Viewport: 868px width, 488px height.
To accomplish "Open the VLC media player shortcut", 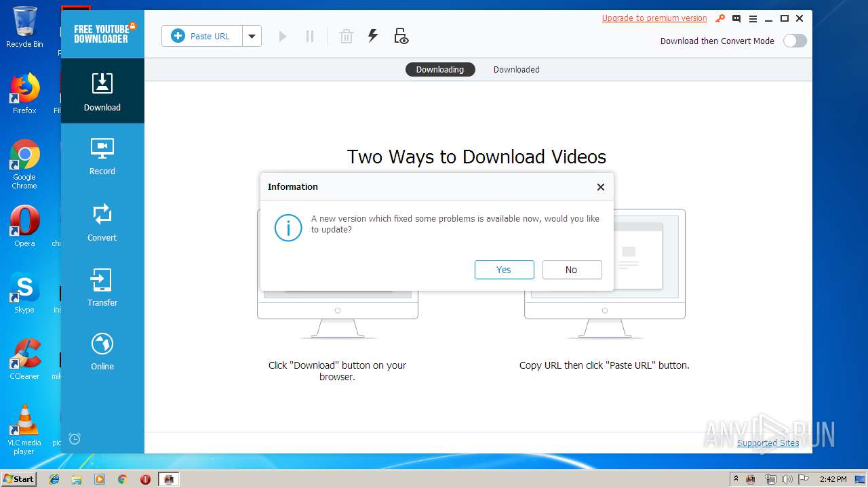I will coord(24,429).
